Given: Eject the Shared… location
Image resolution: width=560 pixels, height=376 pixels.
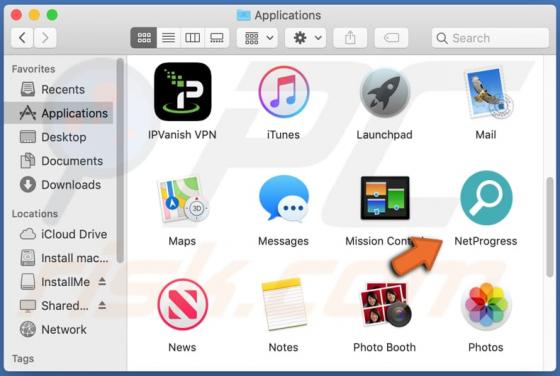Looking at the screenshot, I should click(x=102, y=305).
